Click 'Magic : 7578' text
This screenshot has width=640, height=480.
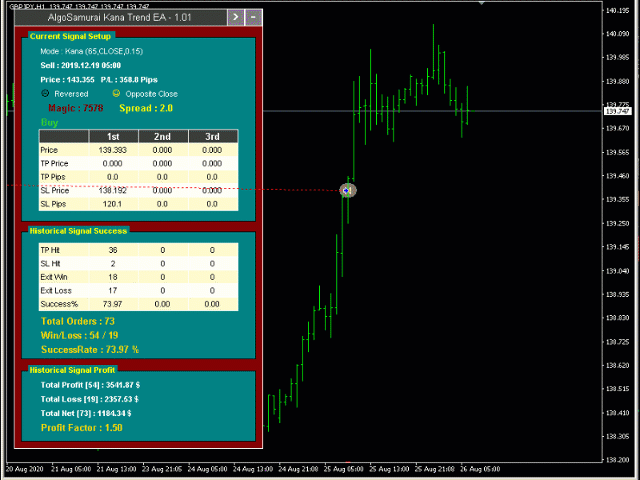[x=76, y=108]
